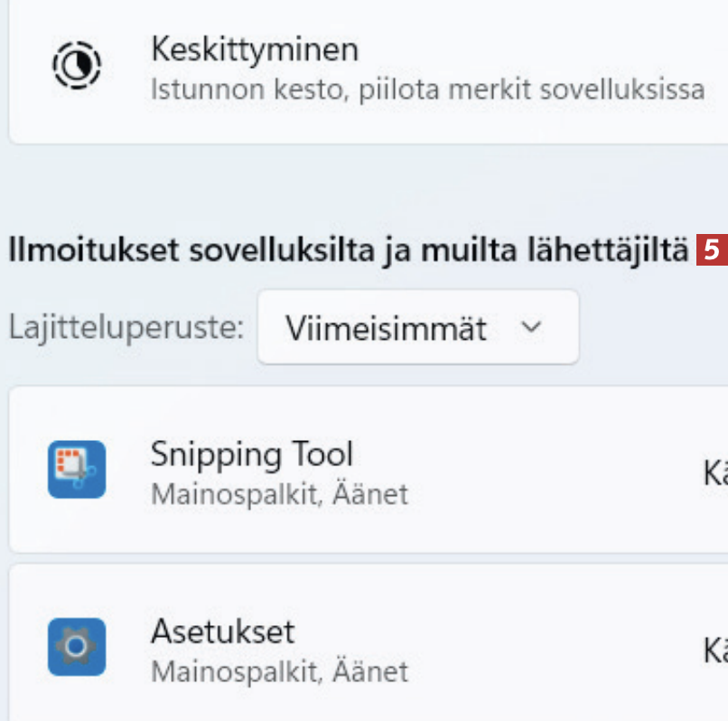Click the Snipping Tool app icon
728x721 pixels.
pyautogui.click(x=77, y=469)
